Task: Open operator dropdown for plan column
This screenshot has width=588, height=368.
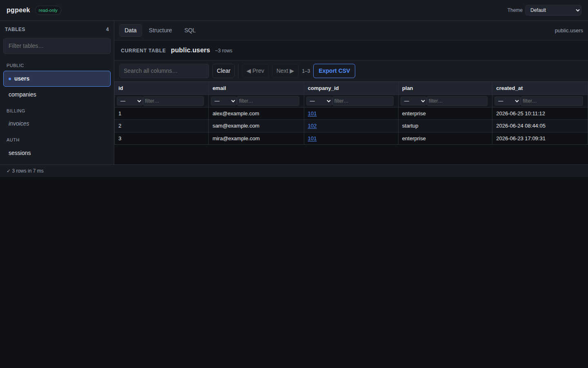Action: pos(413,101)
